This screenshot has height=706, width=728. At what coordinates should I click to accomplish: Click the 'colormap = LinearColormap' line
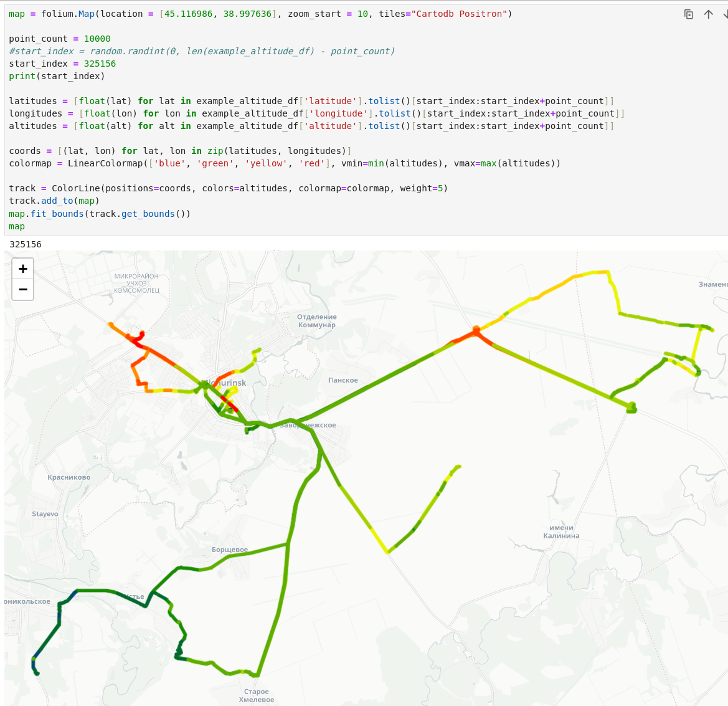285,163
